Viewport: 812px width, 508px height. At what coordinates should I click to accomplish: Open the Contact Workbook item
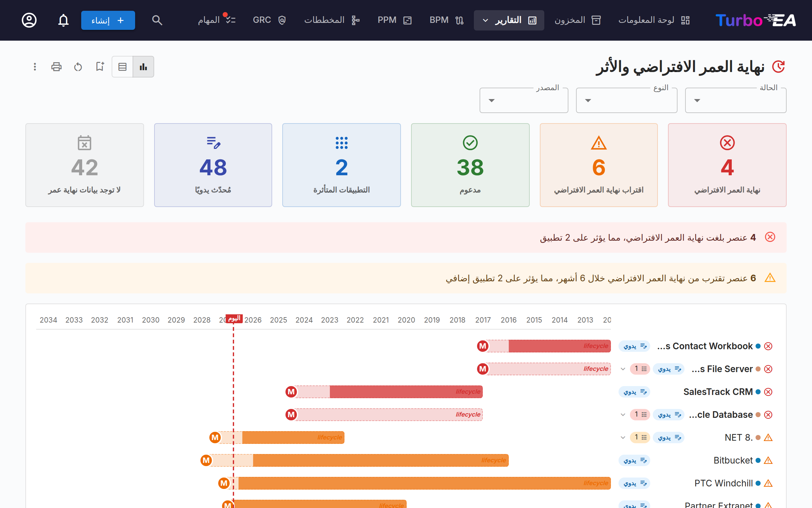pyautogui.click(x=705, y=346)
